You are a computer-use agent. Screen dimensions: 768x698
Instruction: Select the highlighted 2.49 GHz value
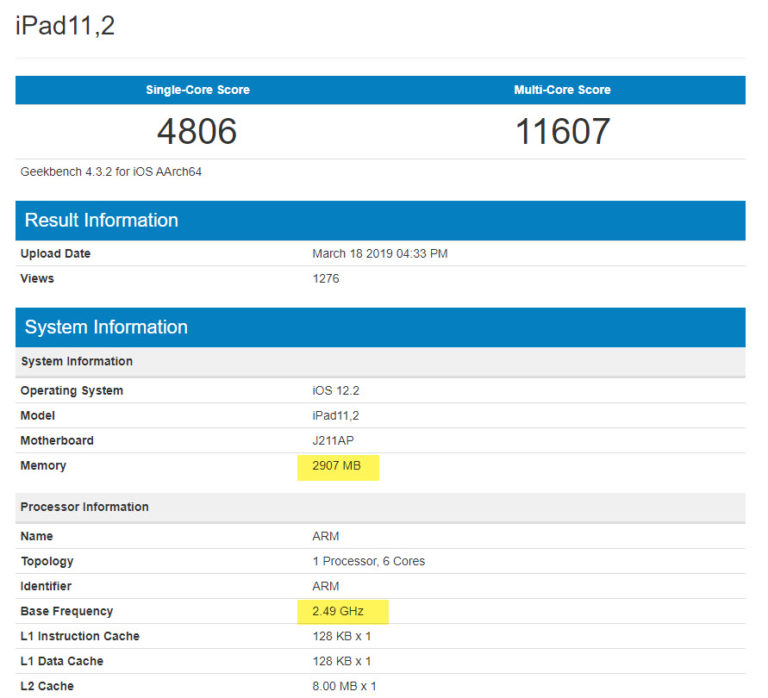338,611
